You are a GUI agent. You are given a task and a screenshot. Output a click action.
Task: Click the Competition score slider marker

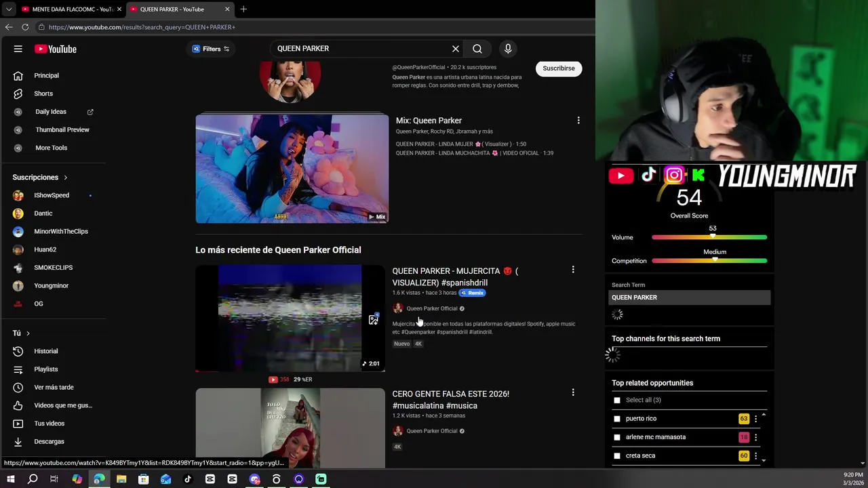715,260
